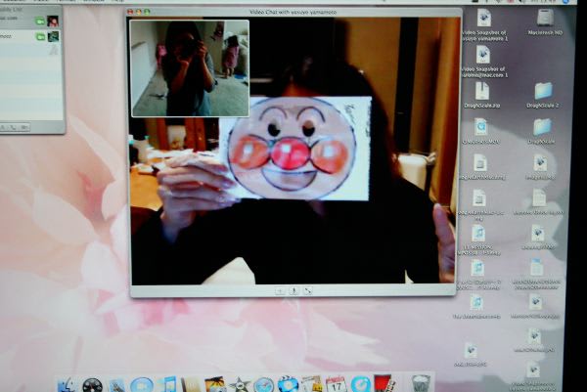Add a participant with the plus button in video chat
The image size is (587, 392).
point(280,291)
